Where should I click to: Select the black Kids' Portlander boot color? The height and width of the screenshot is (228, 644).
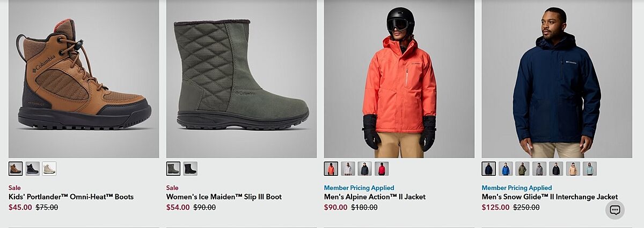33,169
